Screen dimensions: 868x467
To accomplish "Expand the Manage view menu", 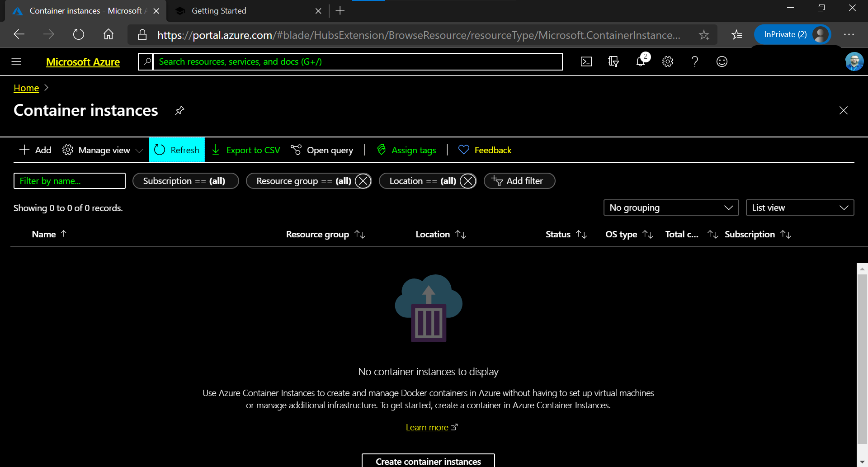I will click(x=103, y=150).
